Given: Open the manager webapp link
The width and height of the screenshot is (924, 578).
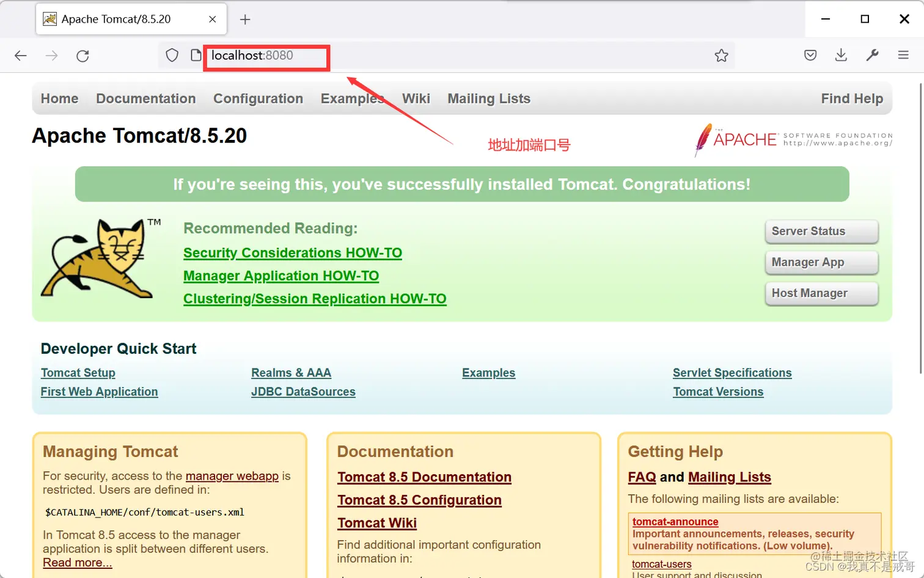Looking at the screenshot, I should click(232, 476).
